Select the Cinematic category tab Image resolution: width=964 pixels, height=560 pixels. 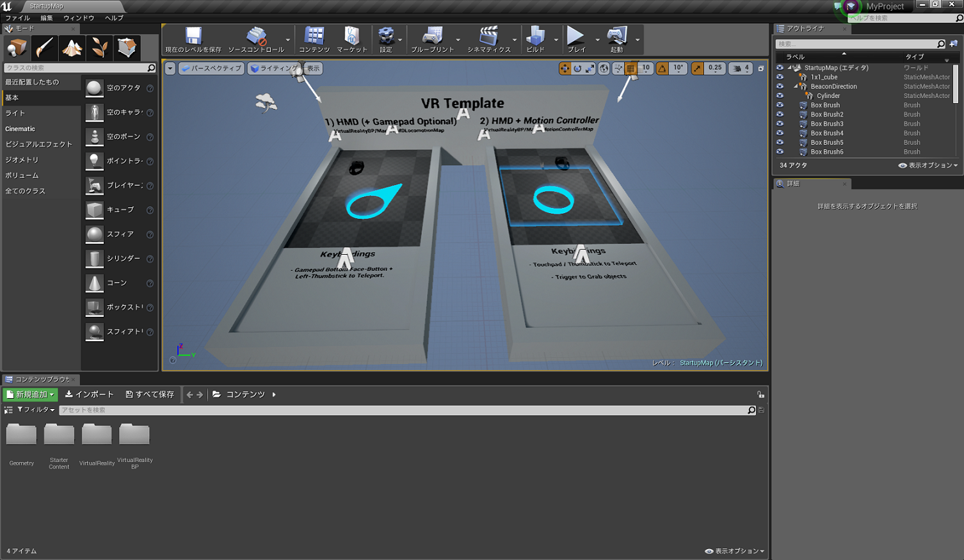[41, 129]
